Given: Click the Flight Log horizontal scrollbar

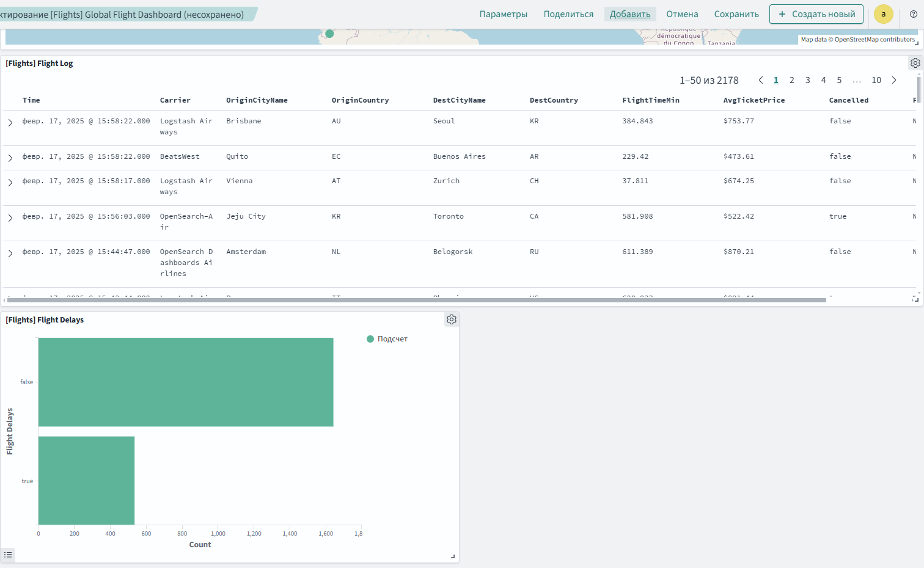Looking at the screenshot, I should (x=416, y=300).
